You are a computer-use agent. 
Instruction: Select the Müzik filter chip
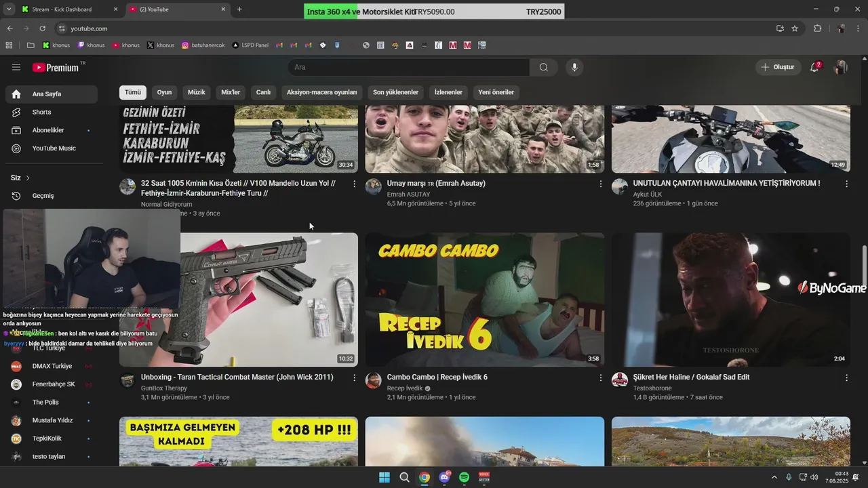tap(197, 92)
